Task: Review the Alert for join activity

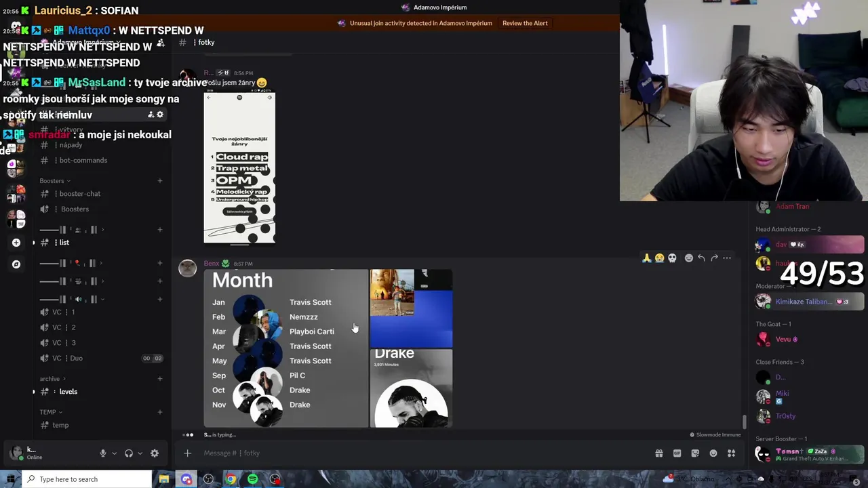Action: pyautogui.click(x=525, y=23)
